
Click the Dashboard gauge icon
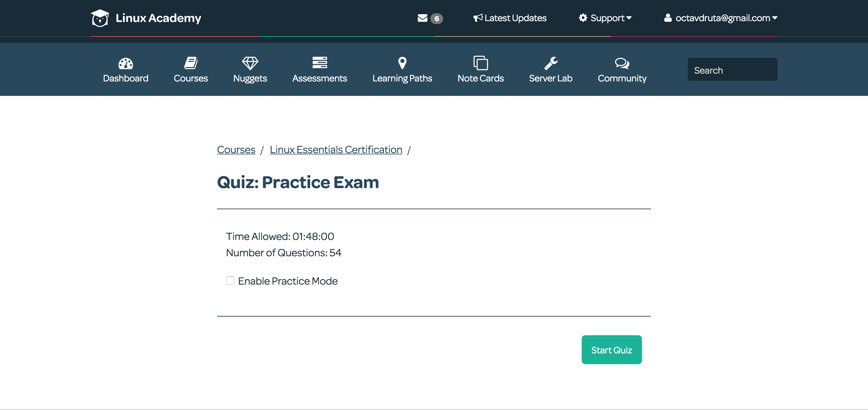[126, 63]
